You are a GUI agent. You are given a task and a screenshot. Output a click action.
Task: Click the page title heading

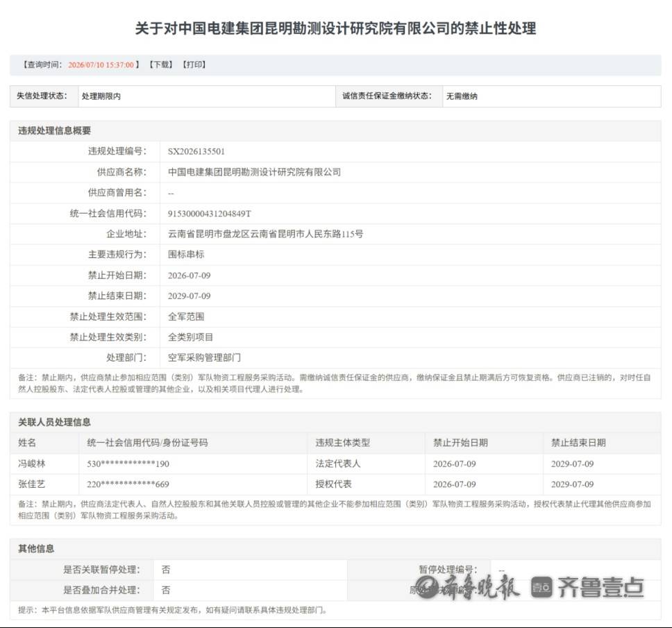pyautogui.click(x=335, y=28)
